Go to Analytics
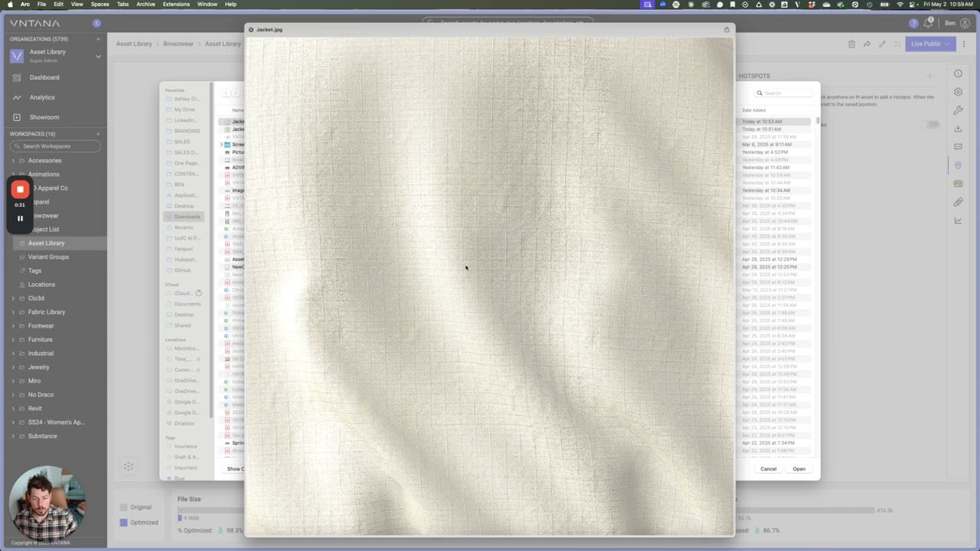Viewport: 980px width, 551px height. point(42,97)
